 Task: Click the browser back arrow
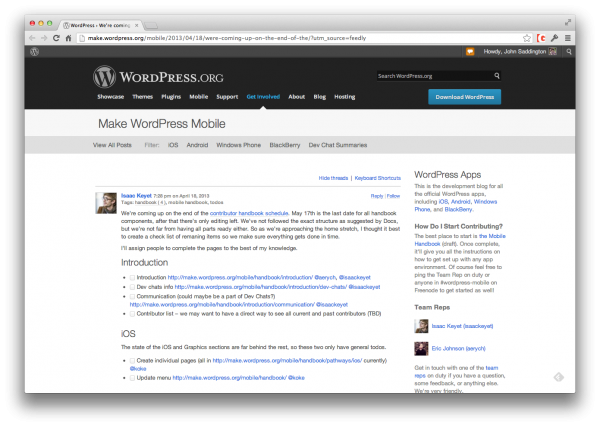[x=32, y=38]
